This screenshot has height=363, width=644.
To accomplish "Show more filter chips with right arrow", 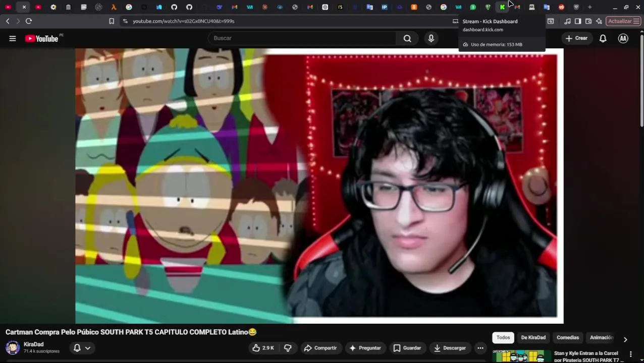I will (625, 339).
